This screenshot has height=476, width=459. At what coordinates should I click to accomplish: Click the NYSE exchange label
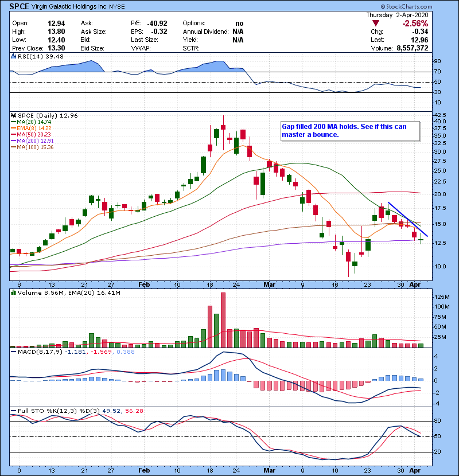coord(116,7)
